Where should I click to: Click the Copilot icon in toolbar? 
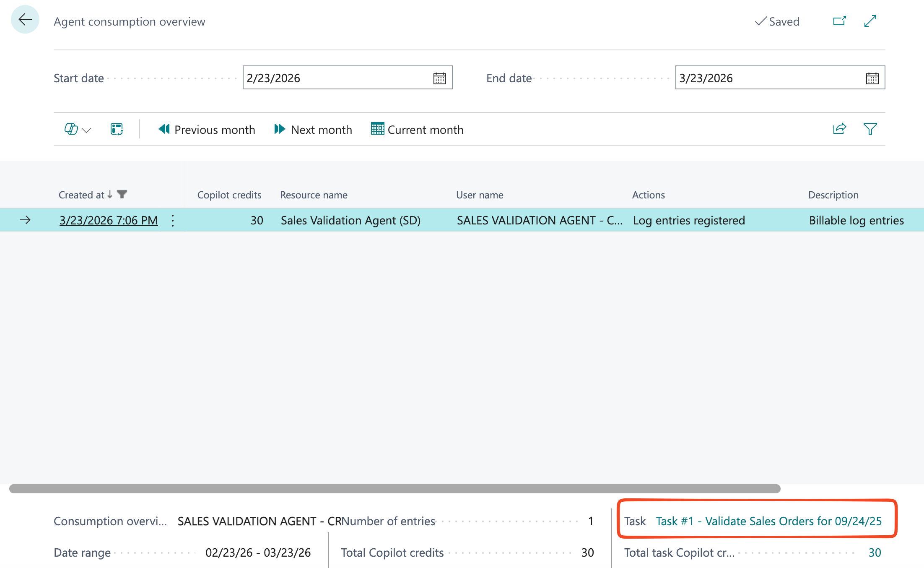pos(71,129)
